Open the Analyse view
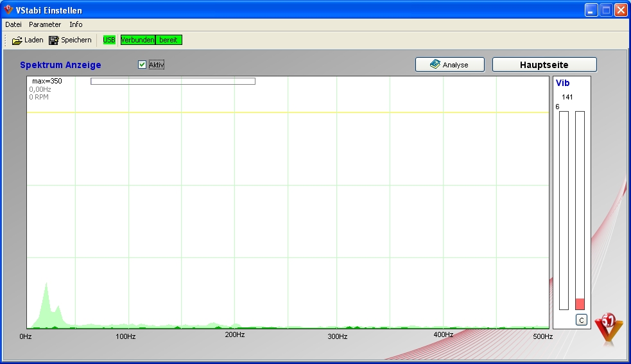 (450, 64)
